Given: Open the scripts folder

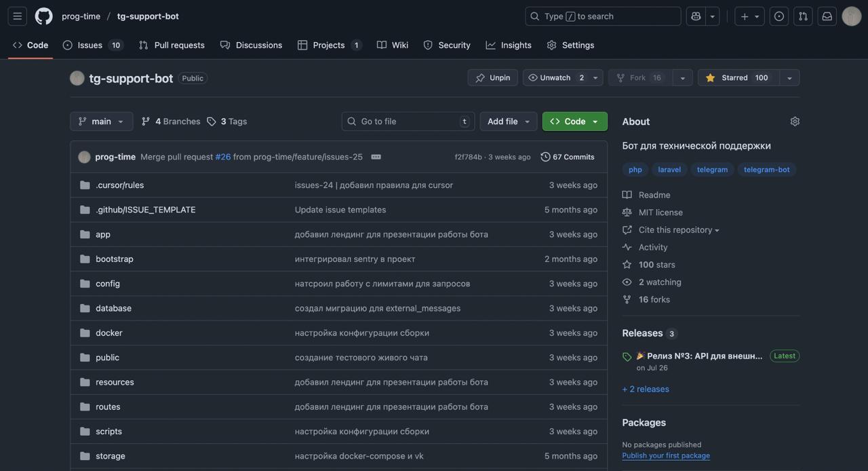Looking at the screenshot, I should tap(109, 432).
